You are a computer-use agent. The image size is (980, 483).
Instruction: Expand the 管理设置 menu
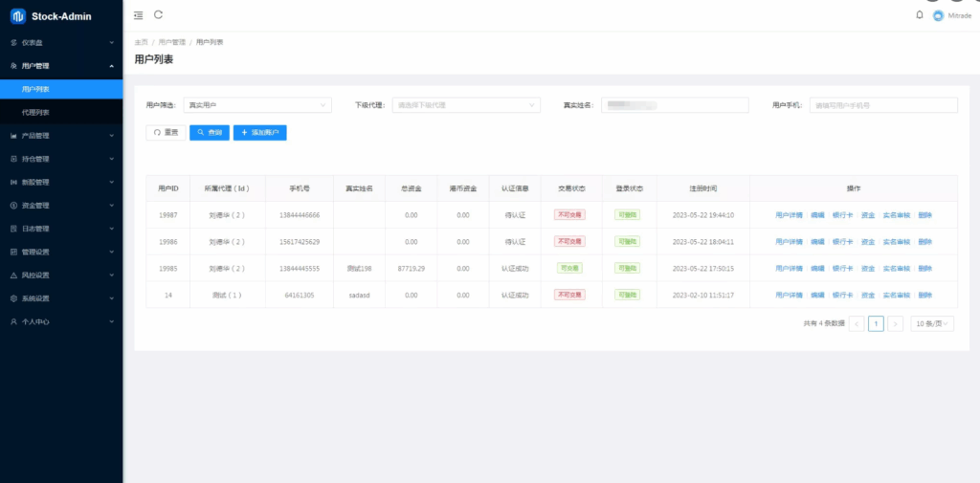pyautogui.click(x=61, y=252)
